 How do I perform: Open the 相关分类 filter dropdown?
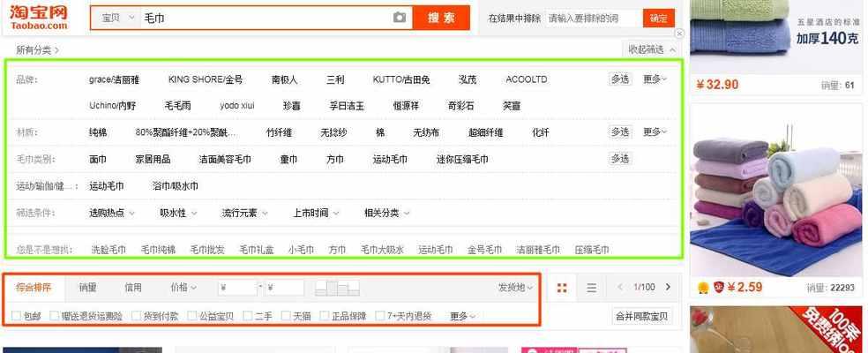386,213
